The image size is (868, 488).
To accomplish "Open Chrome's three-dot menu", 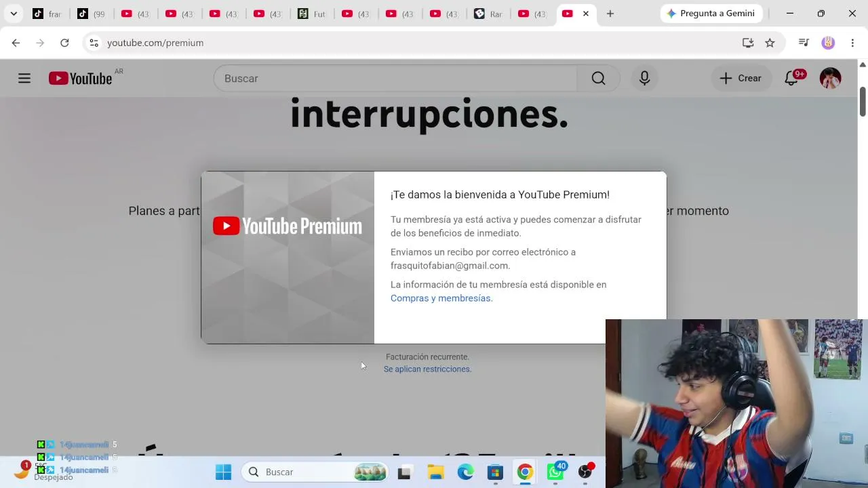I will point(852,43).
